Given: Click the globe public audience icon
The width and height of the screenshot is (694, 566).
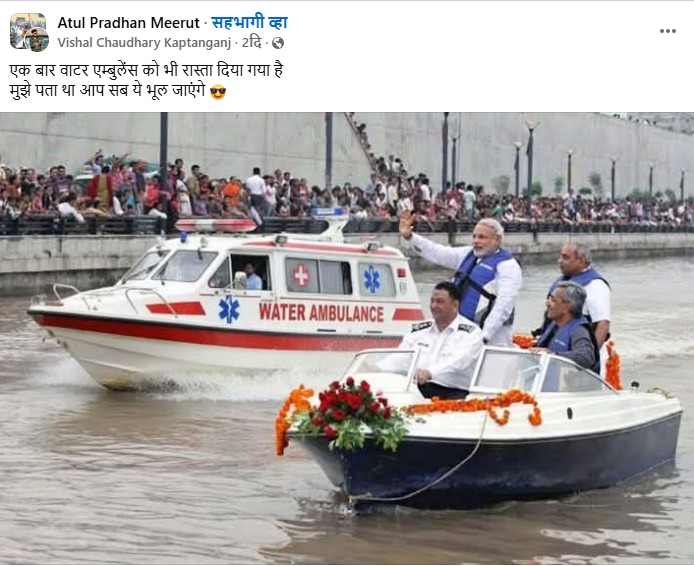Looking at the screenshot, I should point(278,43).
